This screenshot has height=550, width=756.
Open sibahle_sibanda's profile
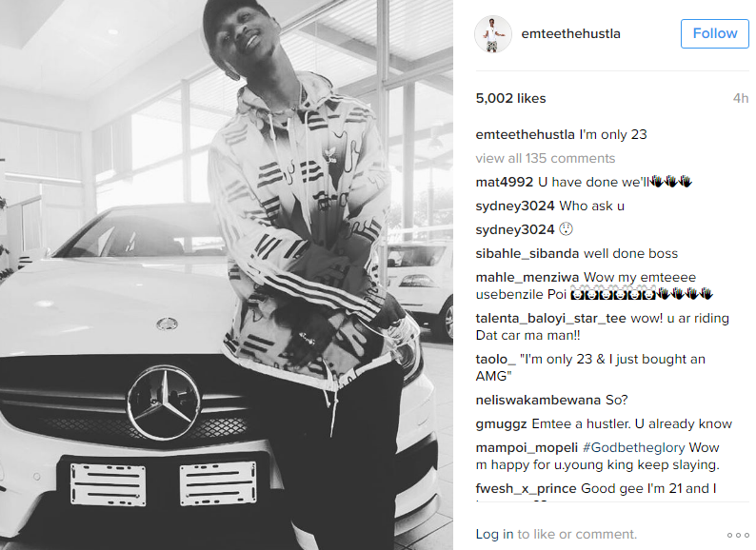click(527, 253)
